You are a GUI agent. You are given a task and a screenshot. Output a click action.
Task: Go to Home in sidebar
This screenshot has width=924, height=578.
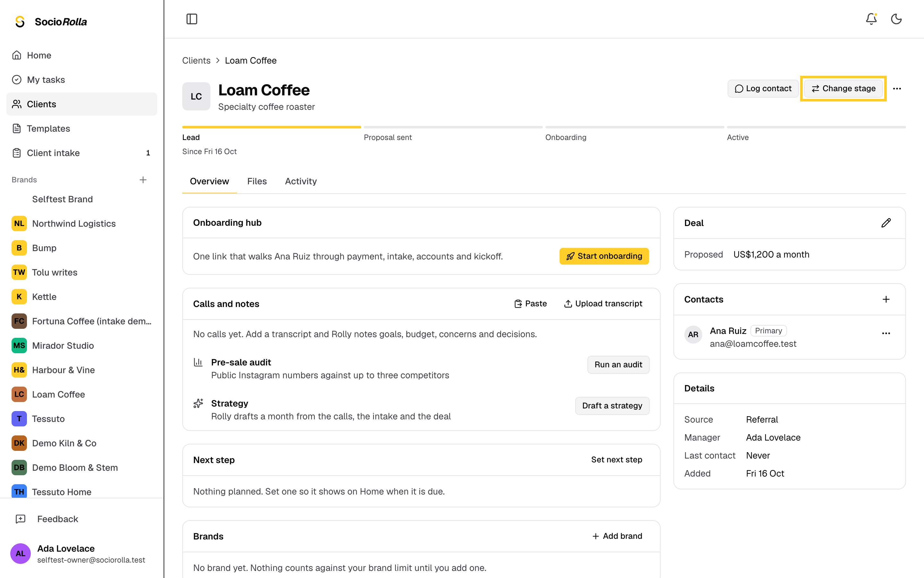pos(82,55)
